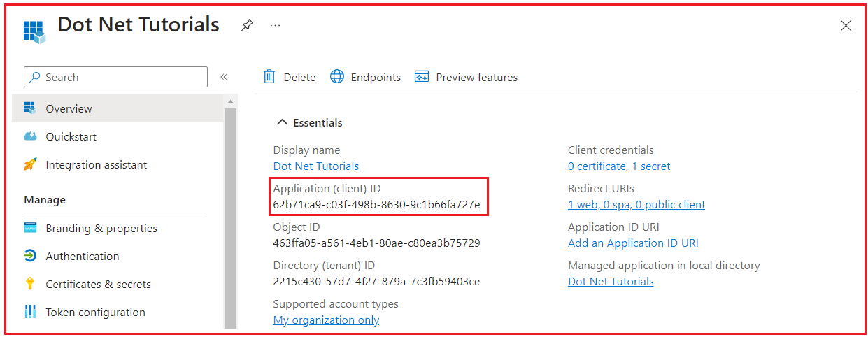Click the Token configuration bars icon
The height and width of the screenshot is (337, 868).
[x=29, y=312]
